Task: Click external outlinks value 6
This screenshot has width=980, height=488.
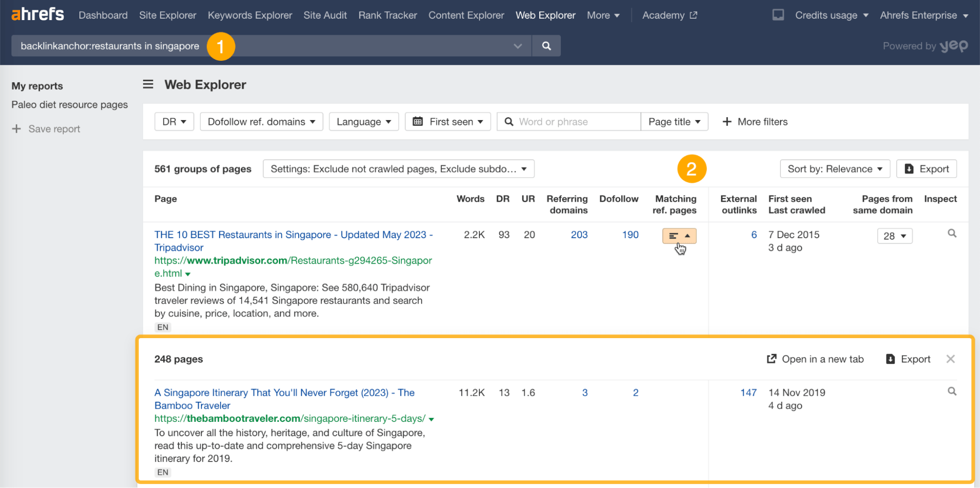Action: 754,235
